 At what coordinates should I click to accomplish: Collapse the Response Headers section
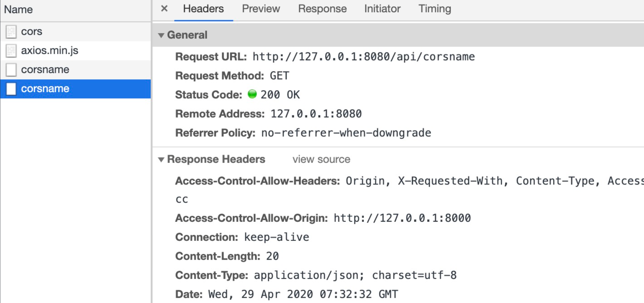(161, 160)
